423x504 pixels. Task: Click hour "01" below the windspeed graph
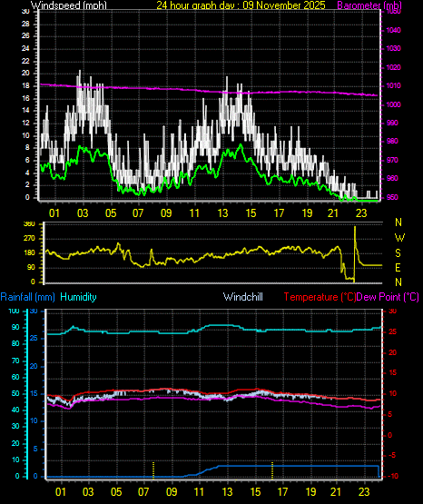pyautogui.click(x=54, y=213)
